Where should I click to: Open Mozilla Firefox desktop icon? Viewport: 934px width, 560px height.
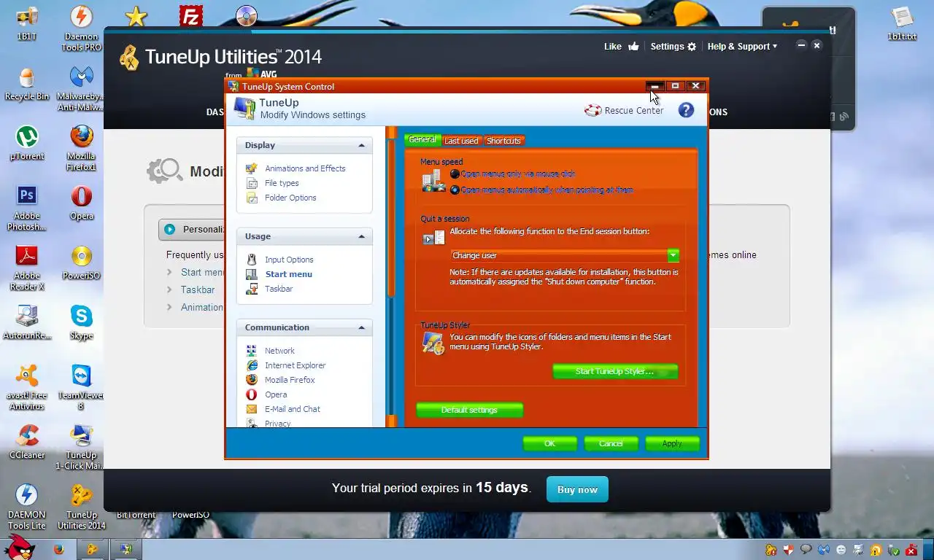[x=81, y=148]
